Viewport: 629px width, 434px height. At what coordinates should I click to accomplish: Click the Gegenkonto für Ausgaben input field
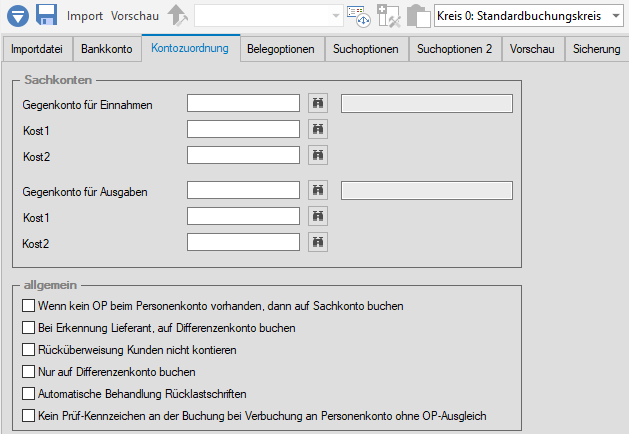[x=243, y=190]
